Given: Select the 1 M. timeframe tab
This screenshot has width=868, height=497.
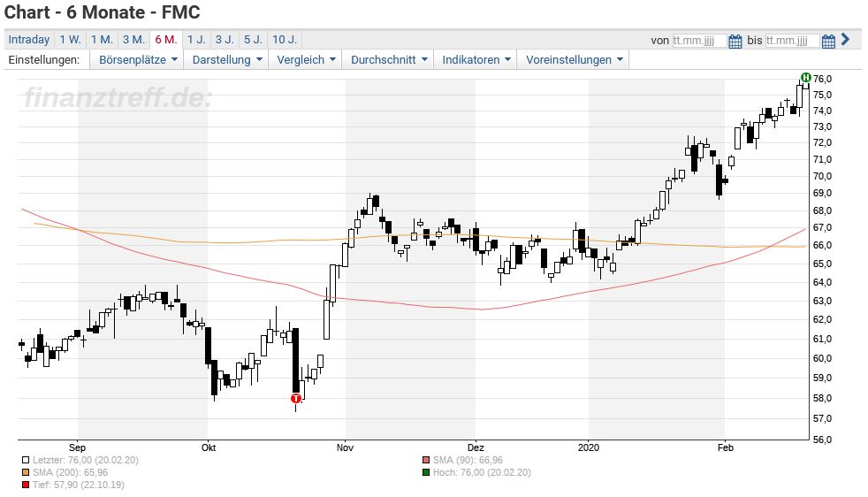Looking at the screenshot, I should [102, 39].
